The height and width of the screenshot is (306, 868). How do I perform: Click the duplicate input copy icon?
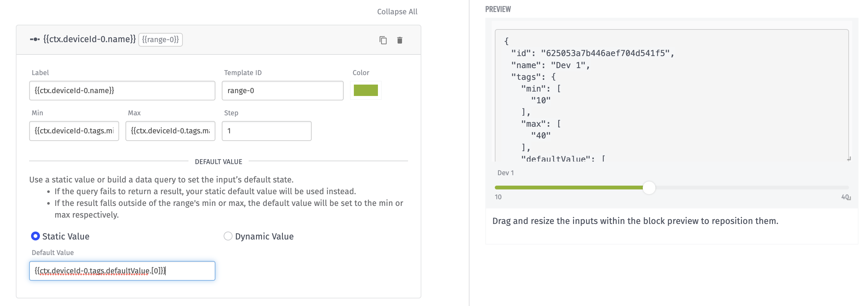pyautogui.click(x=383, y=40)
